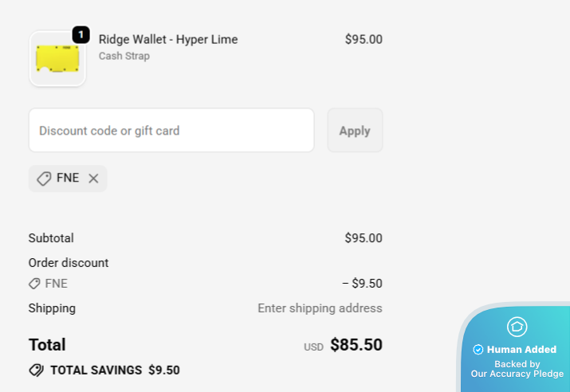The image size is (570, 392).
Task: Click the Cash Strap variant label
Action: (124, 56)
